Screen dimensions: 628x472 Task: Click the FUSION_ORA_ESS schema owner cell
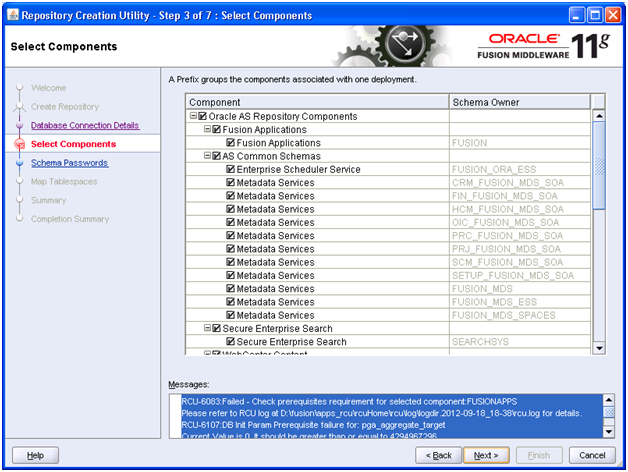click(x=520, y=169)
